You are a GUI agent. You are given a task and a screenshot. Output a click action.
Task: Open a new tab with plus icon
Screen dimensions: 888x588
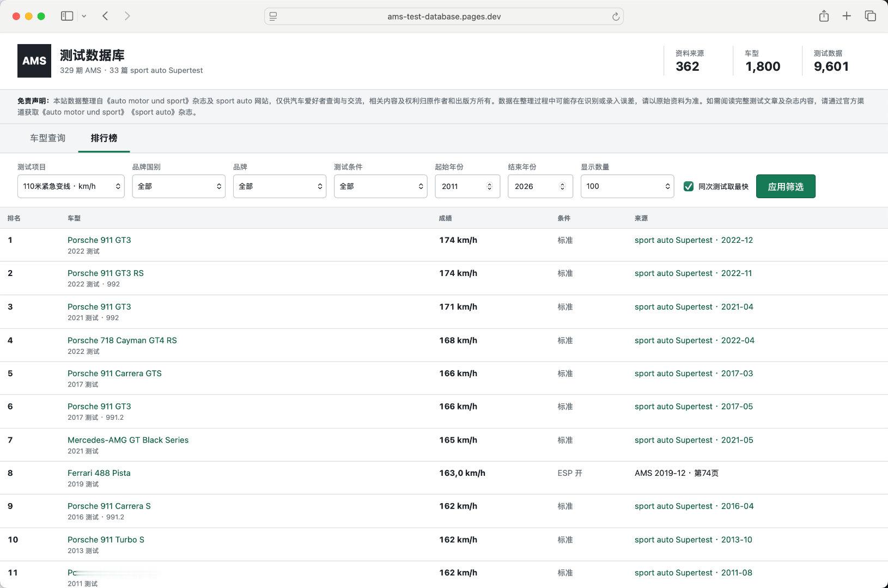coord(847,16)
